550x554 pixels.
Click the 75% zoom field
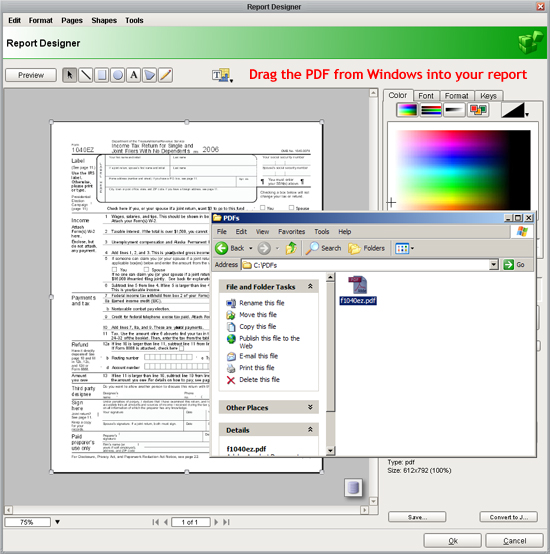click(27, 522)
